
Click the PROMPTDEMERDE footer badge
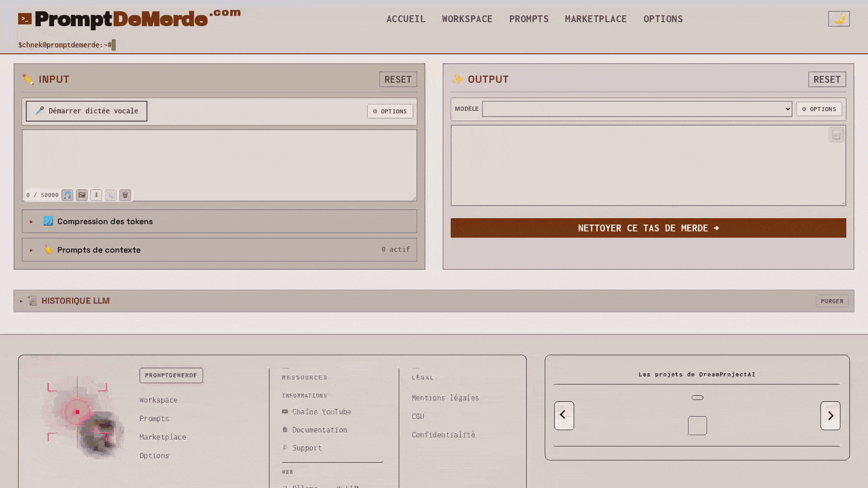[x=171, y=375]
